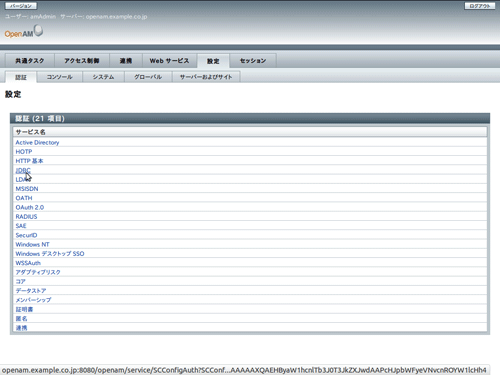
Task: Open the Windows デスクトップ SSO link
Action: coord(50,254)
